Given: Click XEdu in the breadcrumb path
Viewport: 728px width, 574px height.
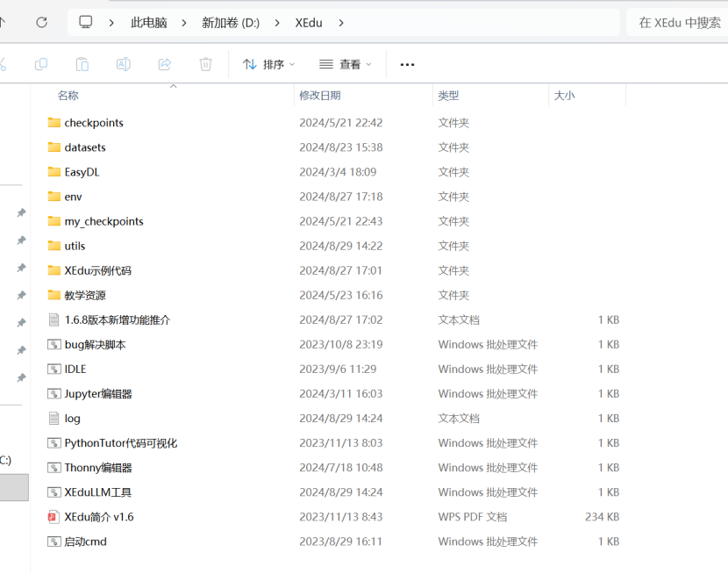Looking at the screenshot, I should (309, 22).
